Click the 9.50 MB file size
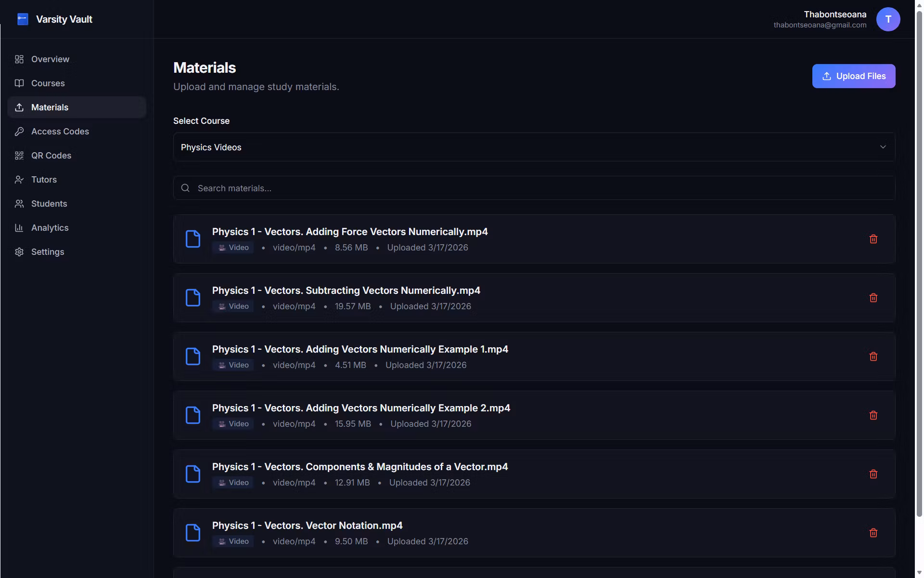The height and width of the screenshot is (578, 924). (x=351, y=541)
